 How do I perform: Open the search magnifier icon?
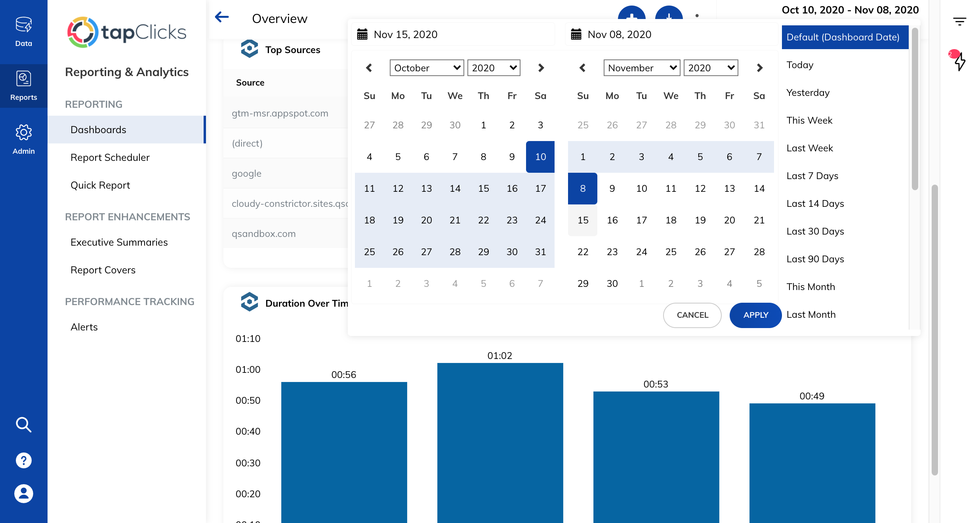pyautogui.click(x=24, y=425)
